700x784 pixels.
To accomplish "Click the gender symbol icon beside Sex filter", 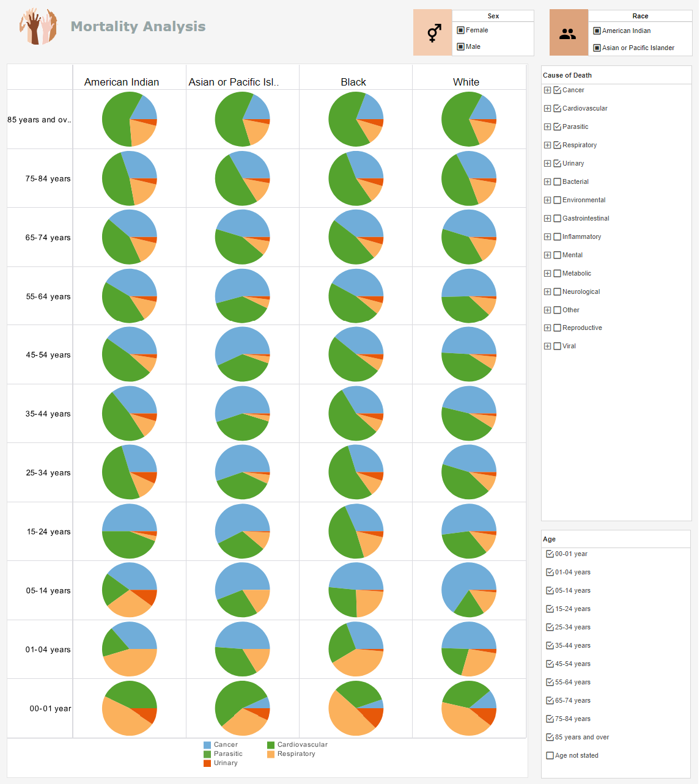I will coord(432,32).
